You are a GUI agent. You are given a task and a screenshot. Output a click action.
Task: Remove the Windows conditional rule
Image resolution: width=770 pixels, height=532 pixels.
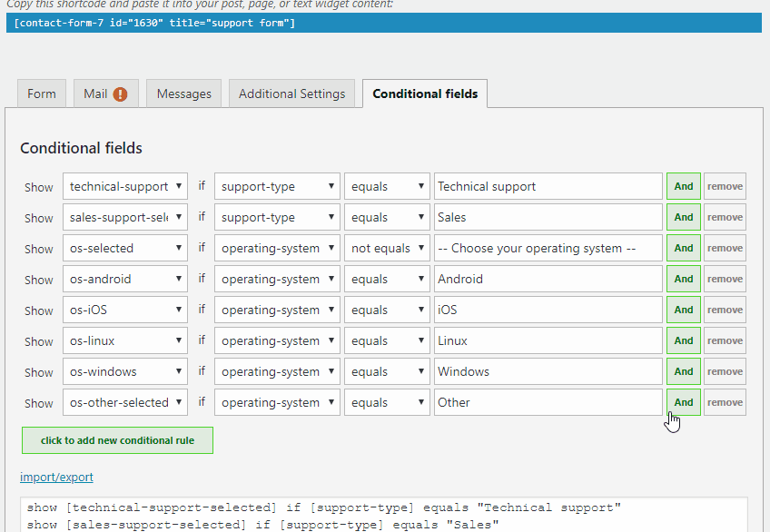click(x=725, y=371)
